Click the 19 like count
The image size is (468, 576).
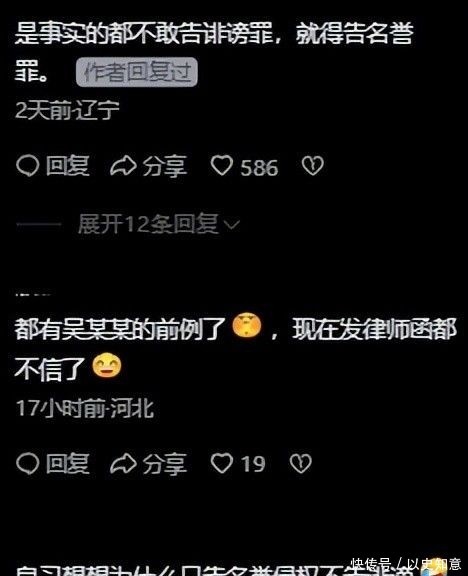[253, 464]
